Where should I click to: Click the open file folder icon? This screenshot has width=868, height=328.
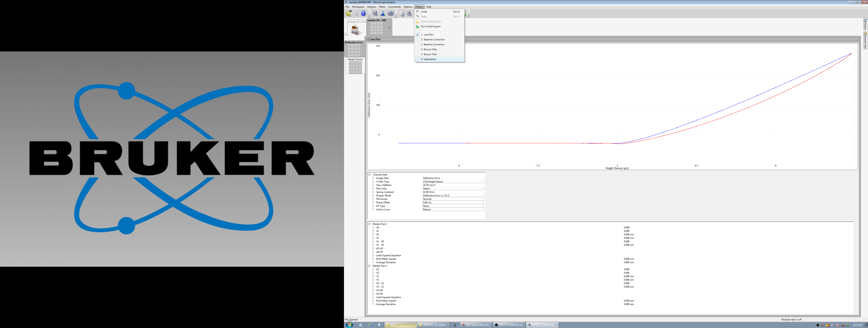click(x=348, y=14)
